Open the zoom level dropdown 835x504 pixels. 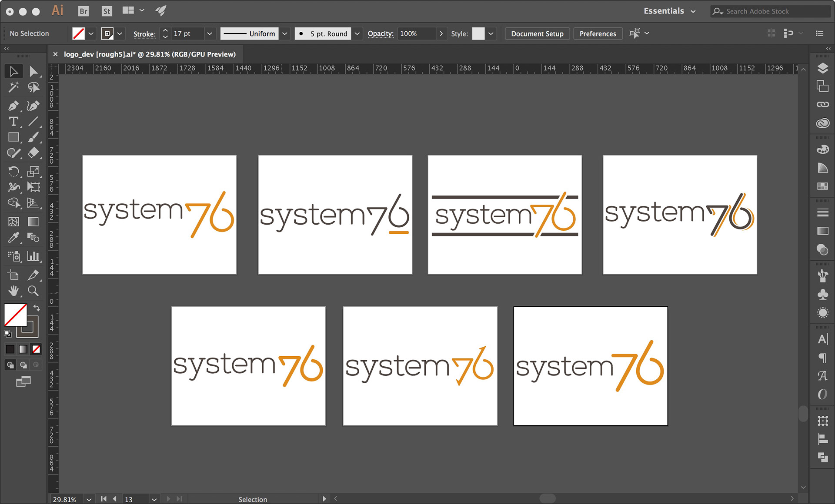(89, 499)
